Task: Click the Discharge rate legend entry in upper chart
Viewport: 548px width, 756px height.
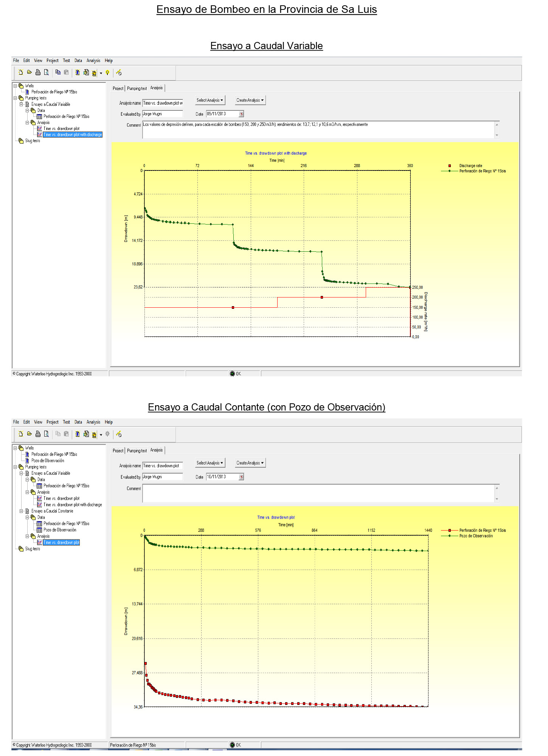Action: pyautogui.click(x=466, y=166)
